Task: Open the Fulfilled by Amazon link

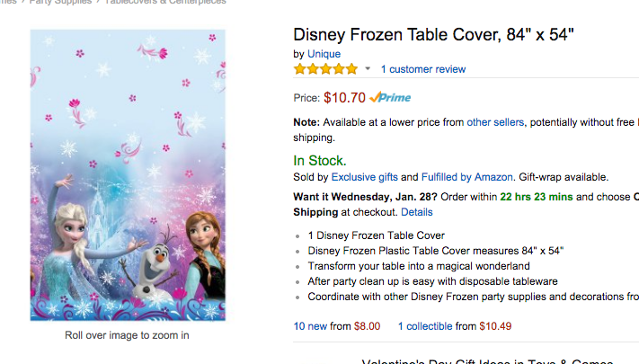Action: [467, 177]
